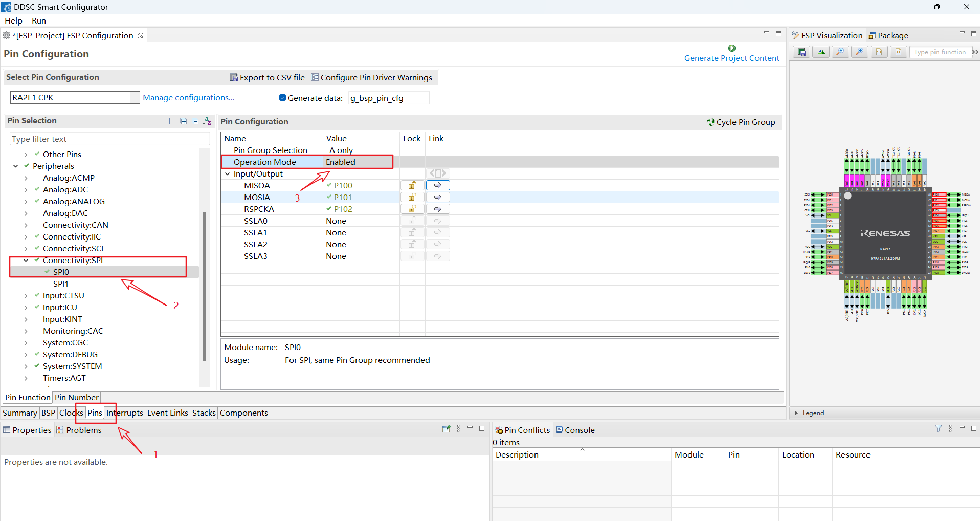Show hidden package toolbar items chevron
Image resolution: width=980 pixels, height=521 pixels.
(975, 52)
